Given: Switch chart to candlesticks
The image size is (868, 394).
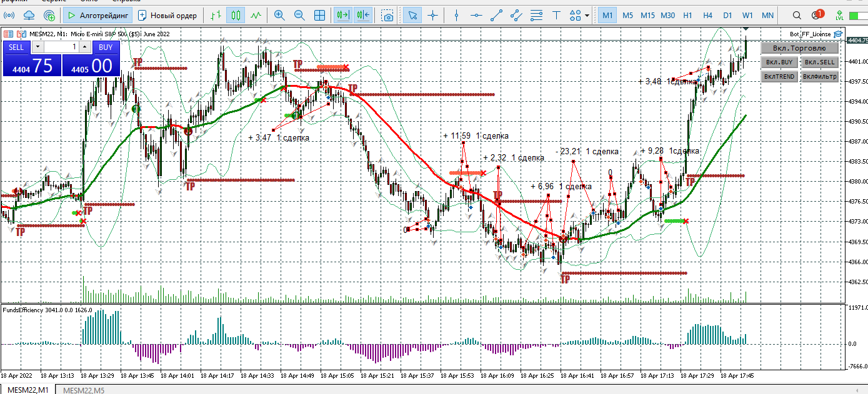Looking at the screenshot, I should tap(236, 15).
